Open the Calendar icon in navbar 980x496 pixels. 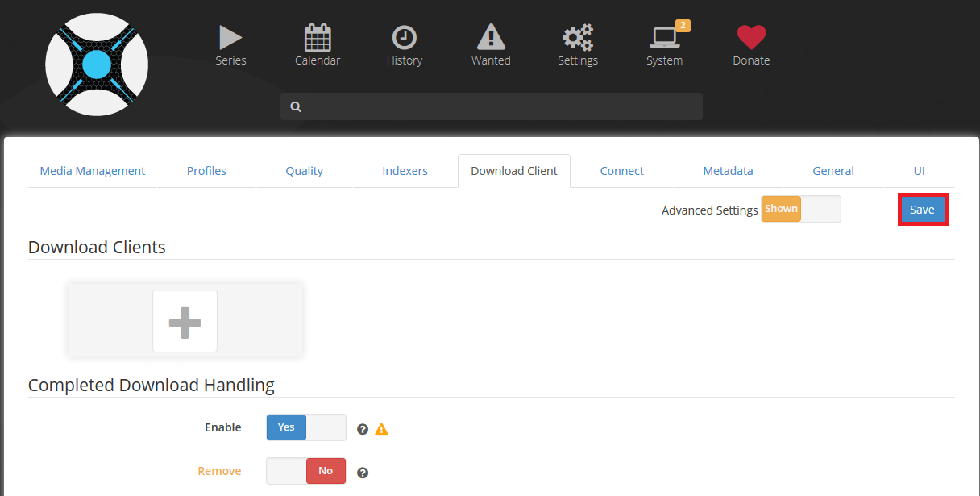[318, 38]
